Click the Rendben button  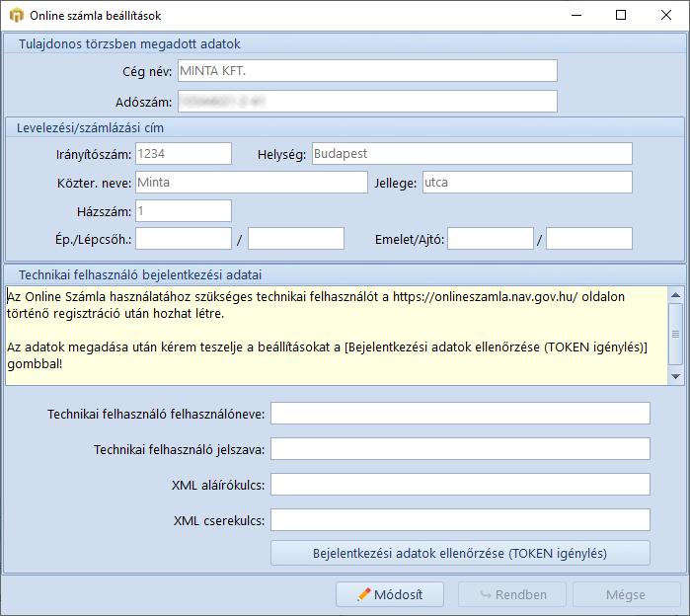click(x=511, y=594)
